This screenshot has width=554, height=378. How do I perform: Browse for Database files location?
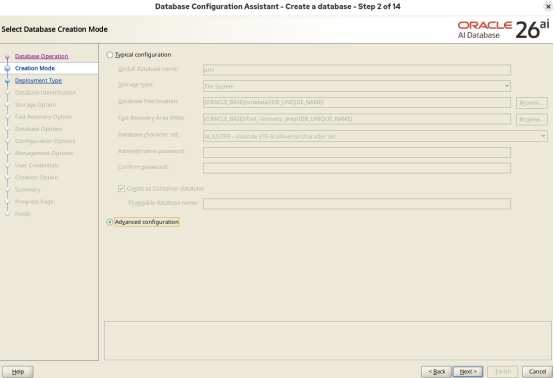point(531,103)
